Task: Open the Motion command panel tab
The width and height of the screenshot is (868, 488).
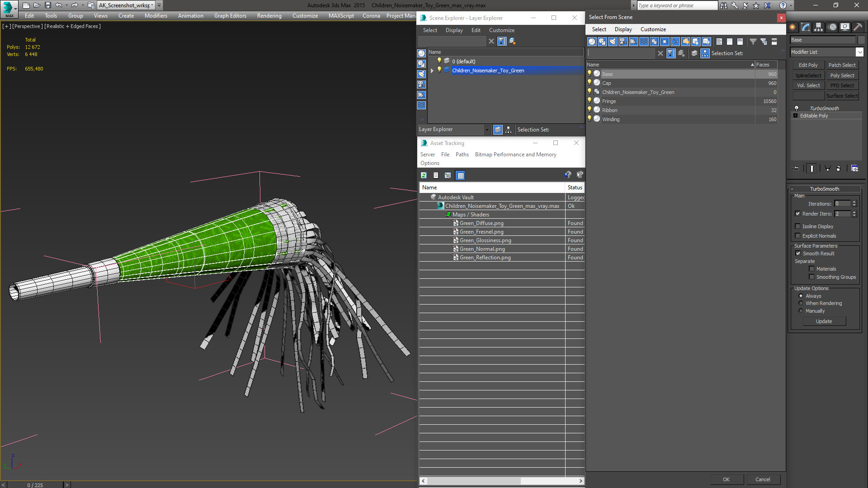Action: tap(832, 28)
